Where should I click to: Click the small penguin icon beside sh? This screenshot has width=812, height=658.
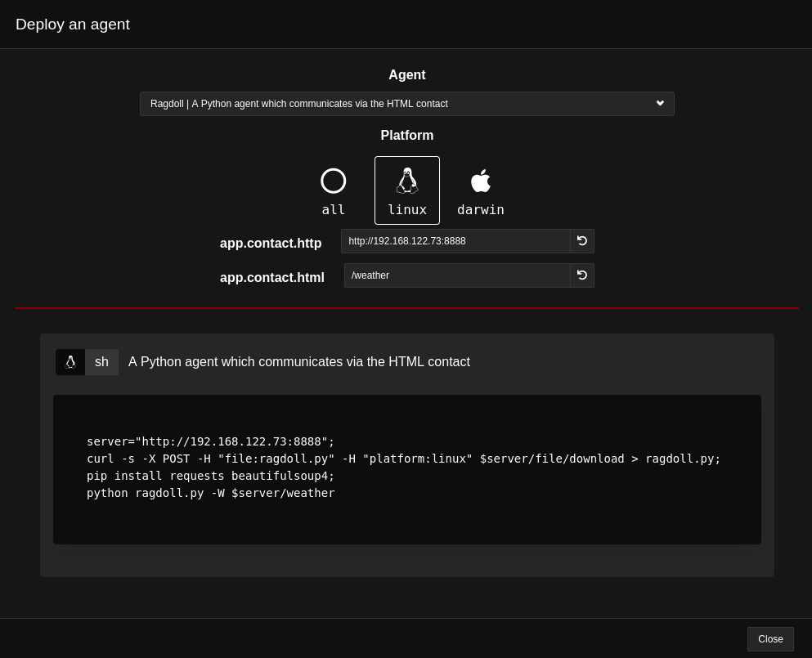tap(70, 362)
